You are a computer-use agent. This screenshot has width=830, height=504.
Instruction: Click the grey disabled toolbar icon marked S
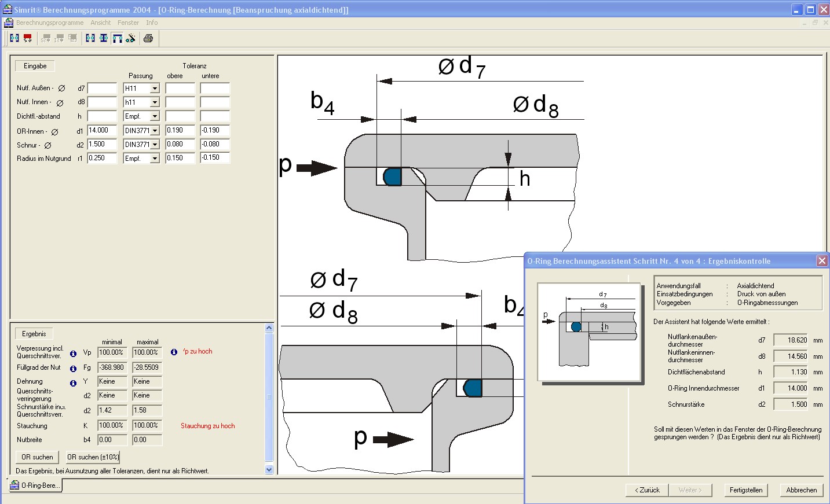(x=46, y=38)
